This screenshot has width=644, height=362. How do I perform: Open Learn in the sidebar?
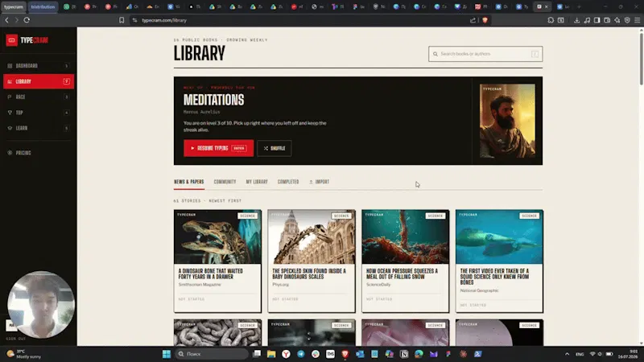[x=38, y=128]
